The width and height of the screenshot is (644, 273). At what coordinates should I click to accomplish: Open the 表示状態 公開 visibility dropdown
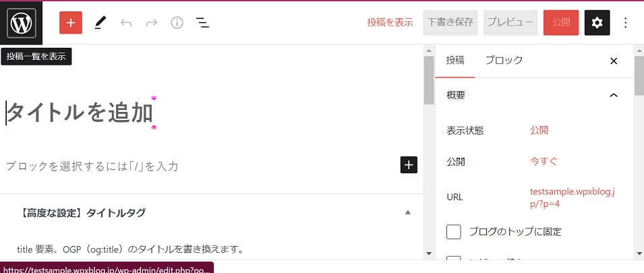coord(539,130)
